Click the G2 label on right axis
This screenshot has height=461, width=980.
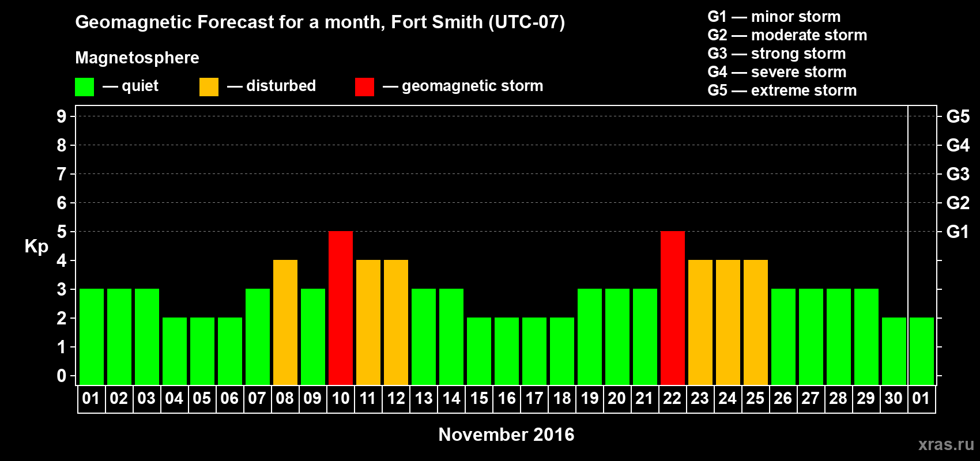958,203
